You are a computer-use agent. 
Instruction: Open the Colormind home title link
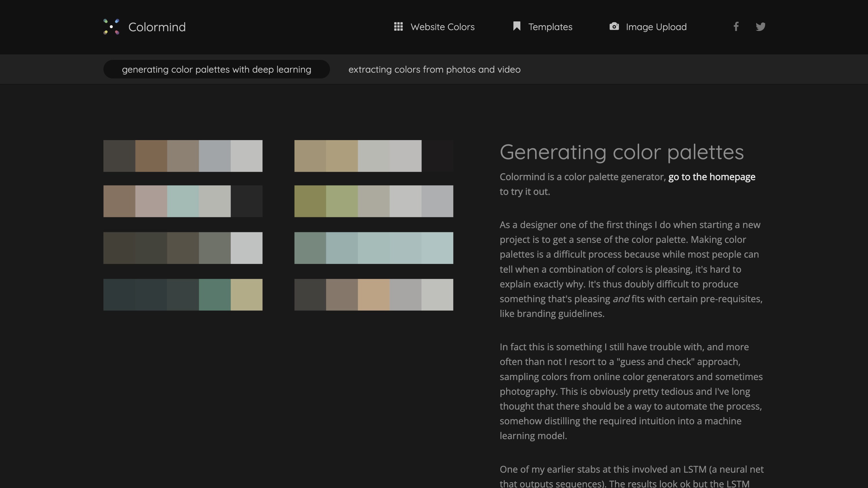pyautogui.click(x=157, y=27)
